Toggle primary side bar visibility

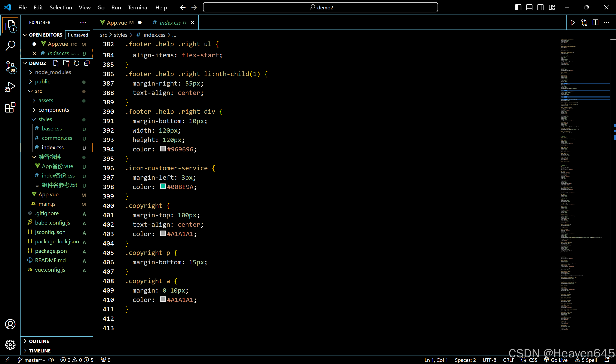pyautogui.click(x=518, y=8)
